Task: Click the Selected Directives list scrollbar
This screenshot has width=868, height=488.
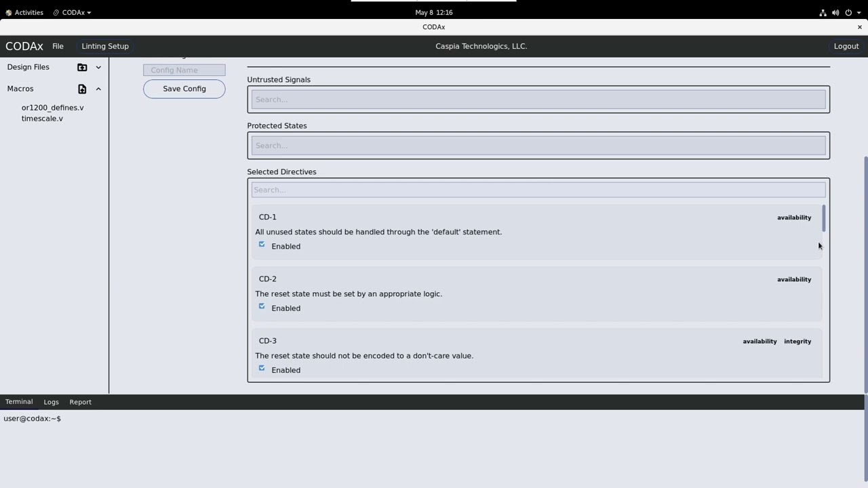Action: (824, 218)
